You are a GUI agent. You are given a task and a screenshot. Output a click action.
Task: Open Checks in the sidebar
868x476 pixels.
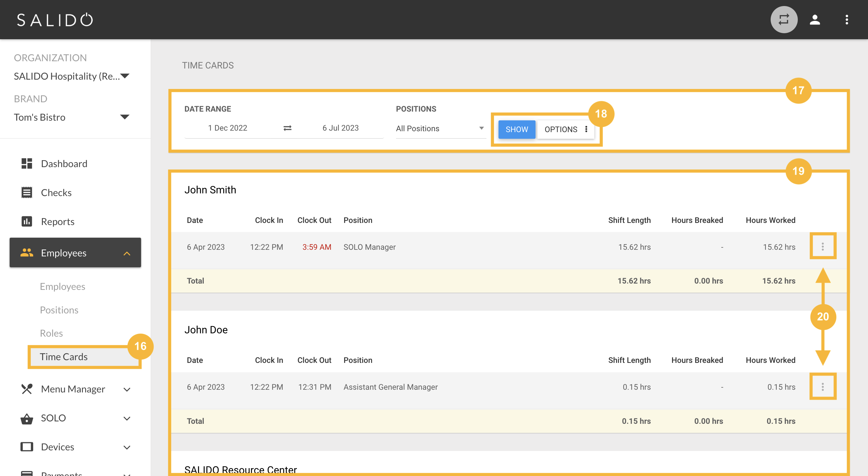tap(56, 193)
